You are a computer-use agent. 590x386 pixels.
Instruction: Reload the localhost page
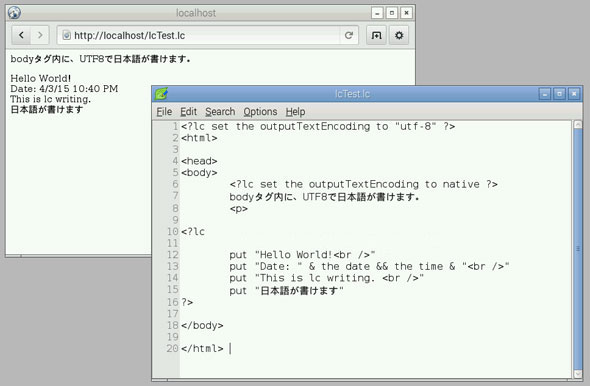coord(349,35)
